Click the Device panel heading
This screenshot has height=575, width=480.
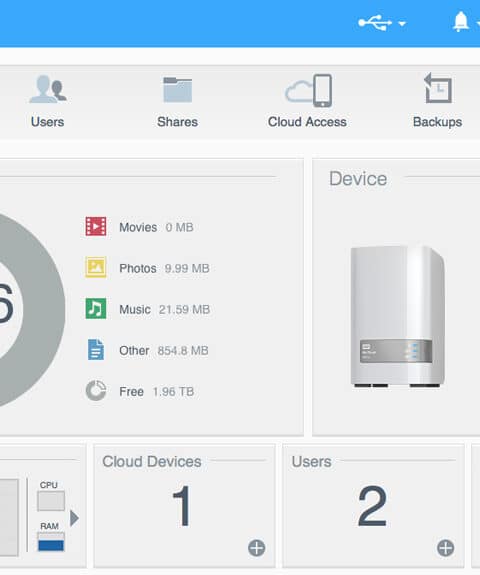point(358,179)
